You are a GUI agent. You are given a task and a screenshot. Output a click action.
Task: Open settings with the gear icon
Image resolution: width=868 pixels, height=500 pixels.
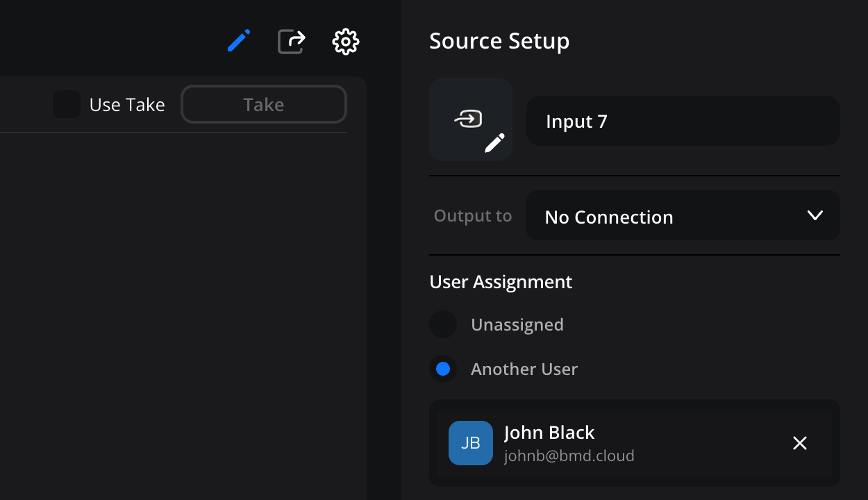(346, 42)
